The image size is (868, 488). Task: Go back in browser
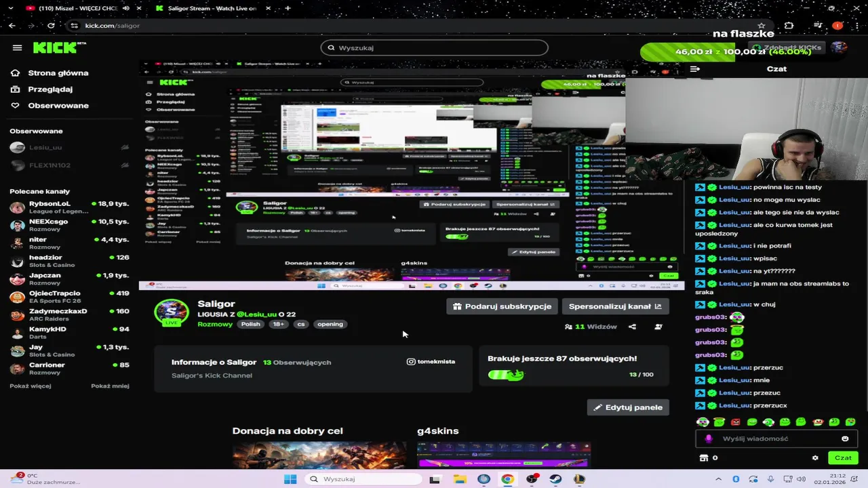(x=12, y=25)
